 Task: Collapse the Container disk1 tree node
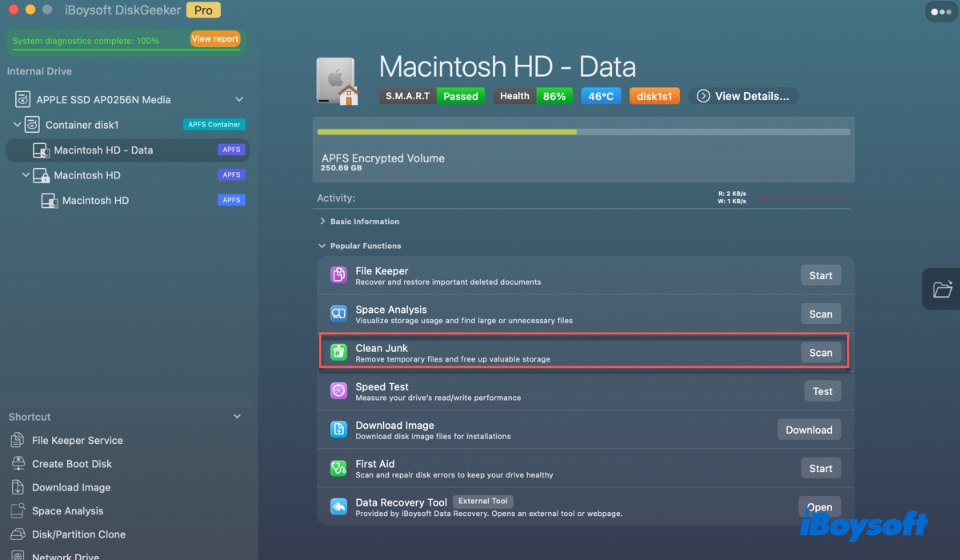click(17, 125)
